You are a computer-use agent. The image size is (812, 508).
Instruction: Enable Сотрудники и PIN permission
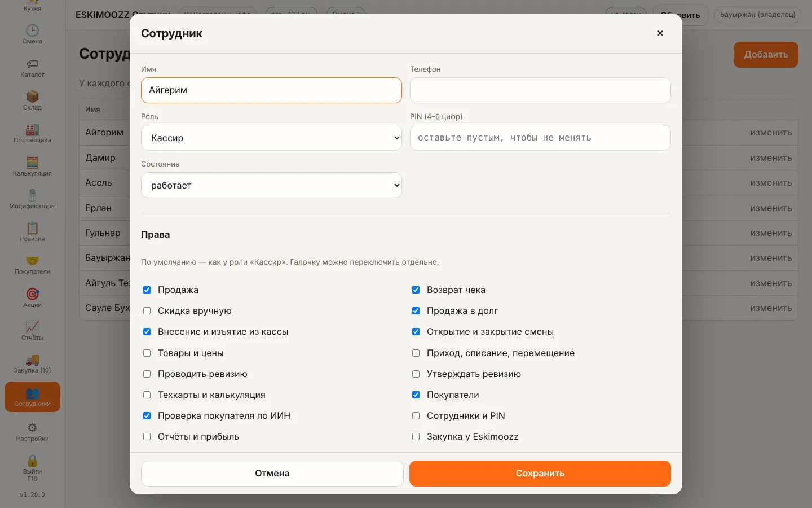coord(416,416)
